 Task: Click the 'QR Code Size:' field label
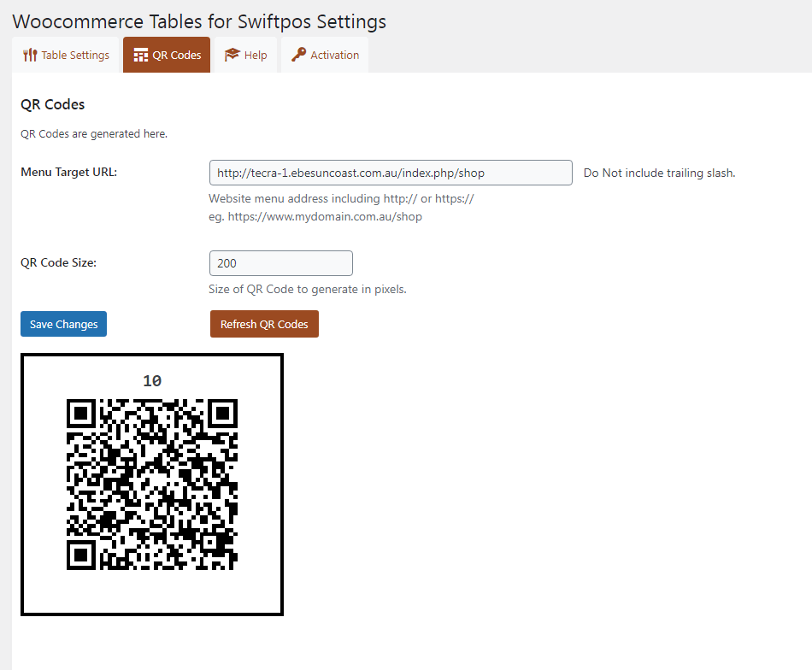(58, 262)
